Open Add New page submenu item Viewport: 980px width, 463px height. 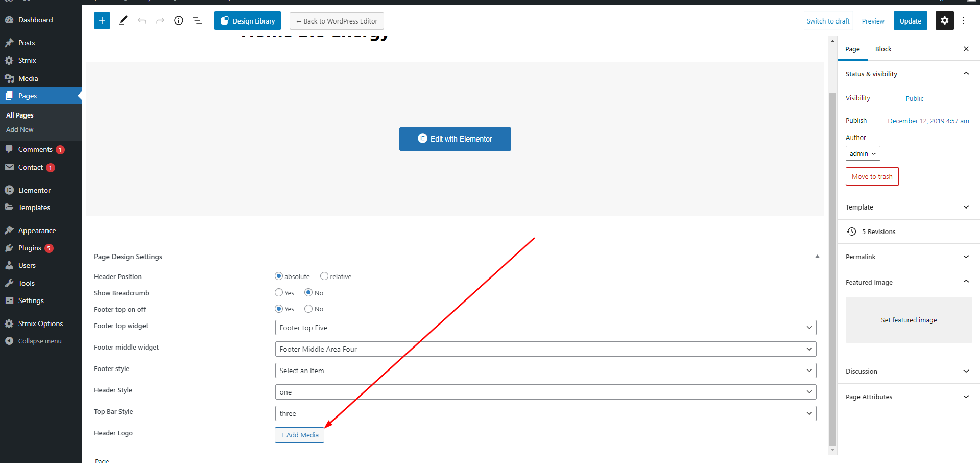20,129
